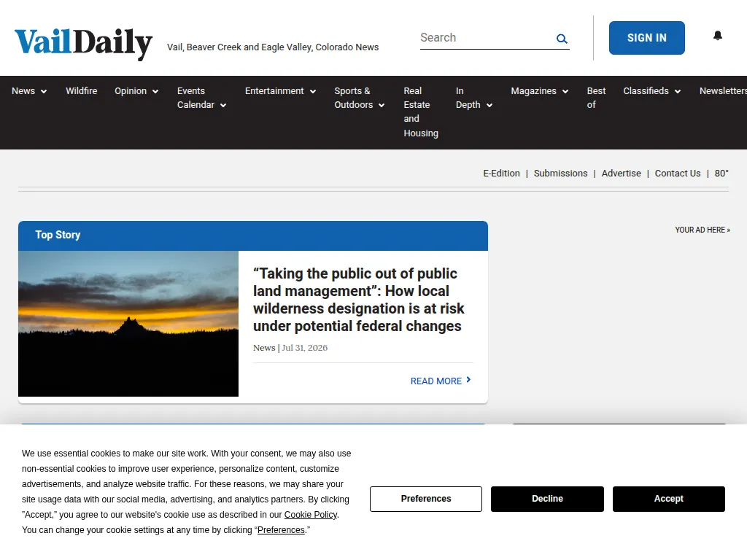
Task: Open the sunset mountain story thumbnail
Action: point(128,323)
